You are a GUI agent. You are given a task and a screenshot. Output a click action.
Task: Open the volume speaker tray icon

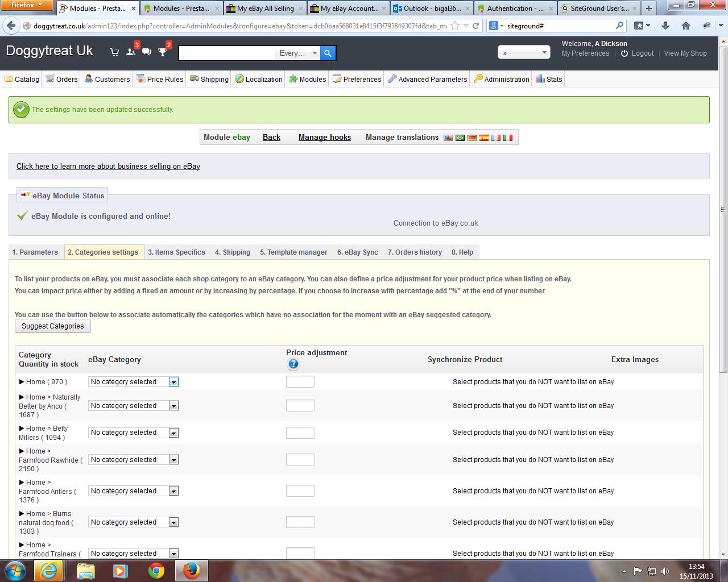[x=665, y=571]
